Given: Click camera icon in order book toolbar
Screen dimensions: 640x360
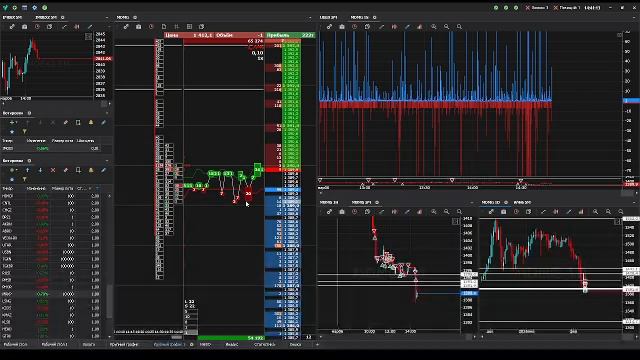Looking at the screenshot, I should coord(138,27).
